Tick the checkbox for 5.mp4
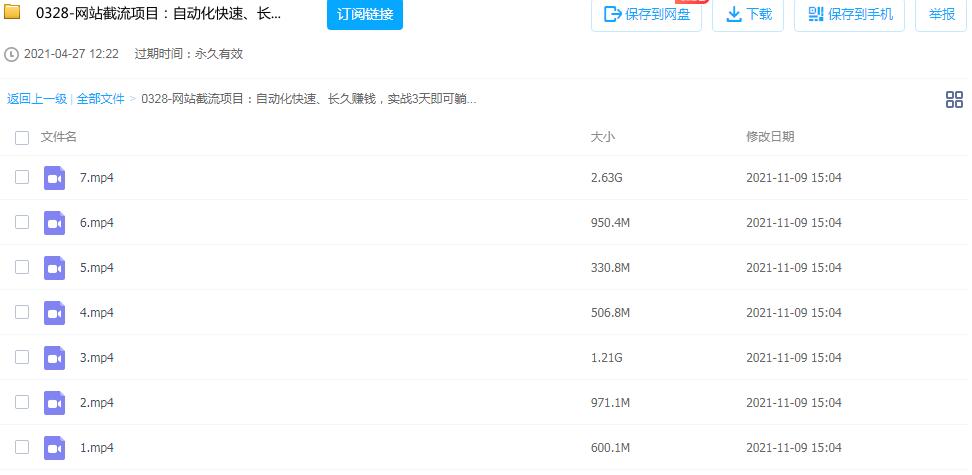The width and height of the screenshot is (972, 475). point(22,267)
